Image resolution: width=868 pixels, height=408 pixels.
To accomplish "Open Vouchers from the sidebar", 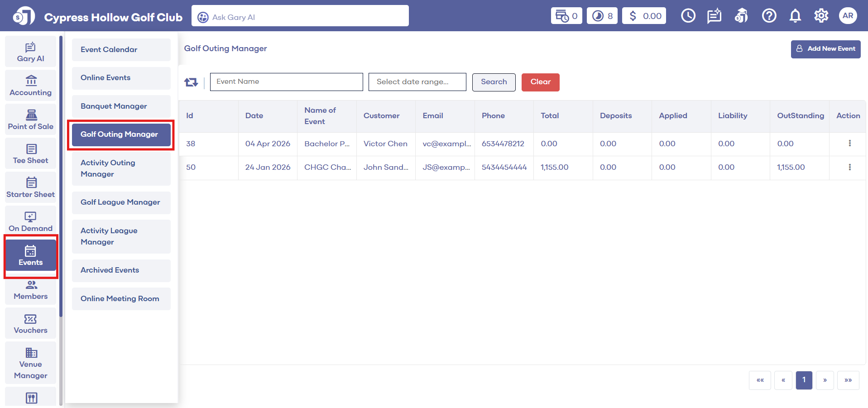I will pyautogui.click(x=31, y=324).
